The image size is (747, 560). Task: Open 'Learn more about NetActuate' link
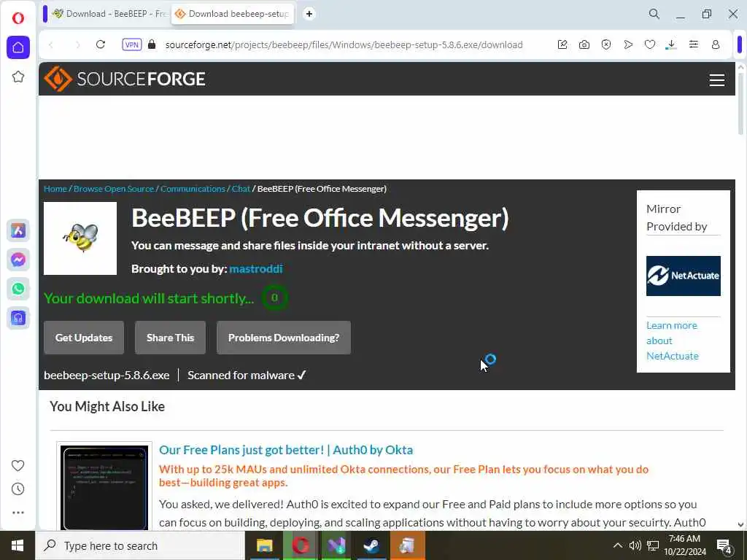click(x=672, y=341)
